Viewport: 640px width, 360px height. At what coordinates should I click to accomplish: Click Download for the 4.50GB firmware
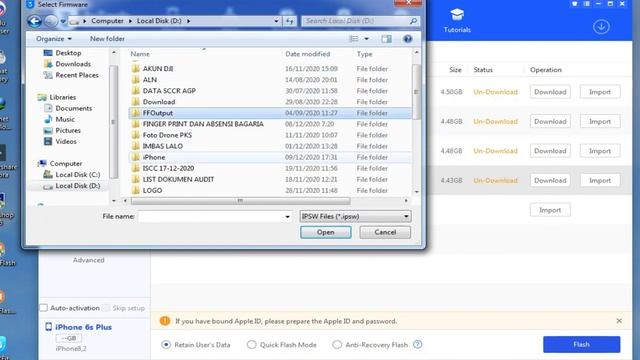pos(550,92)
